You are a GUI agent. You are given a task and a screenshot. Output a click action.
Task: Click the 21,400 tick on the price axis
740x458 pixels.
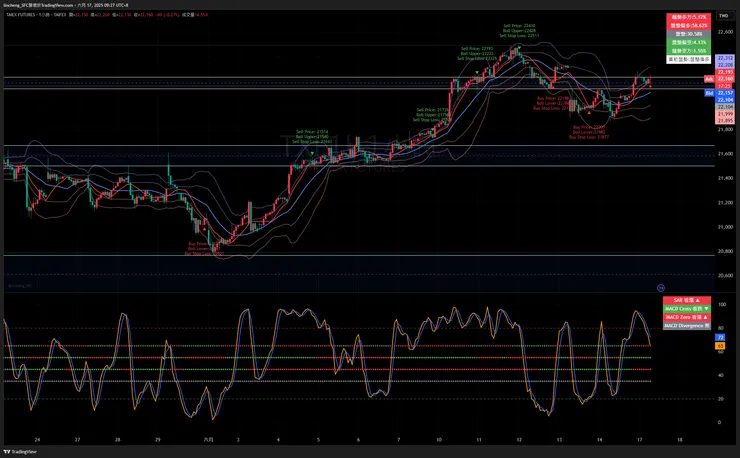point(725,178)
